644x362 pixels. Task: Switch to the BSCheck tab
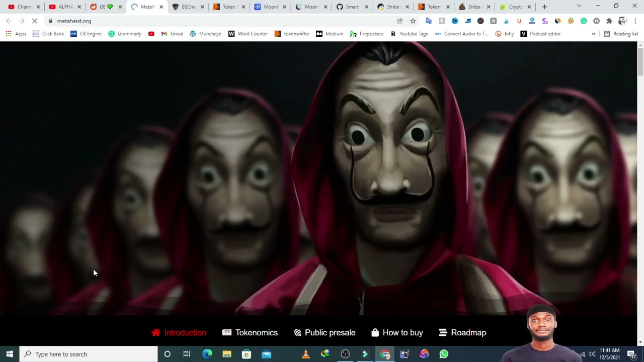188,7
